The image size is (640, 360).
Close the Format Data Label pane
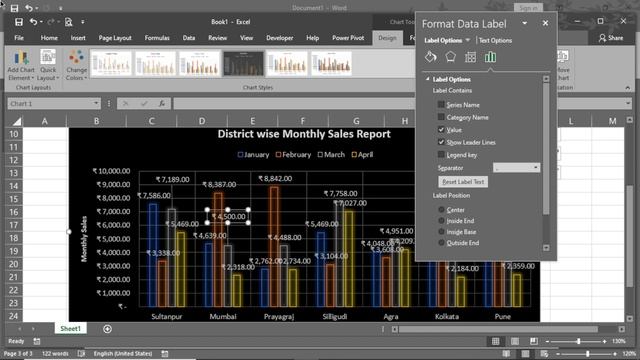tap(545, 23)
